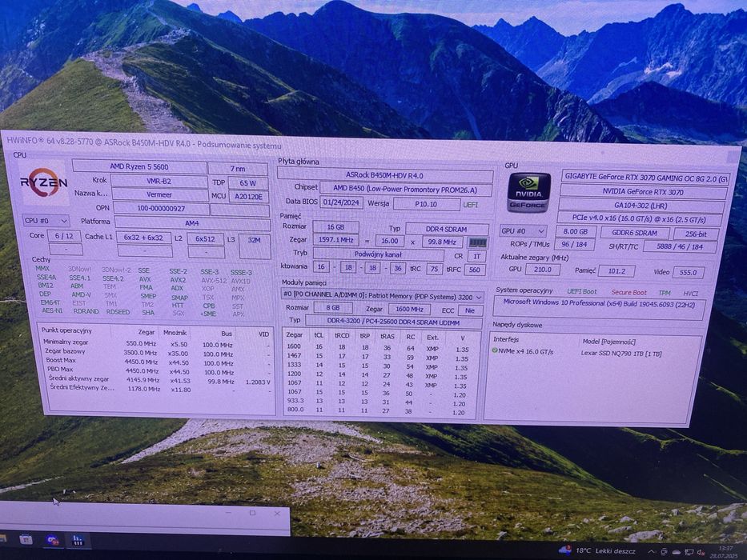This screenshot has width=747, height=560.
Task: Click the GPU clock value 210.0
Action: tap(542, 270)
